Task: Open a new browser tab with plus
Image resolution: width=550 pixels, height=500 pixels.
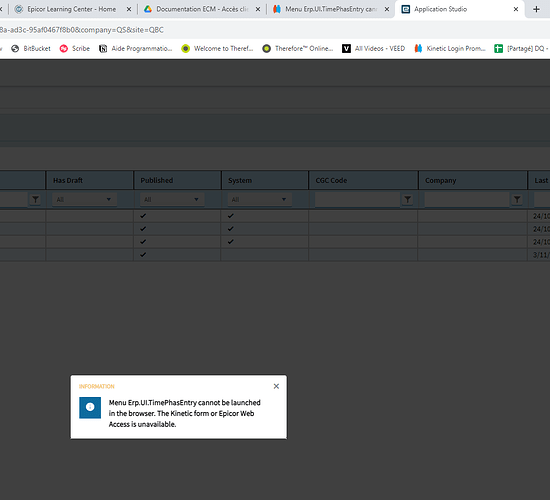Action: coord(536,9)
